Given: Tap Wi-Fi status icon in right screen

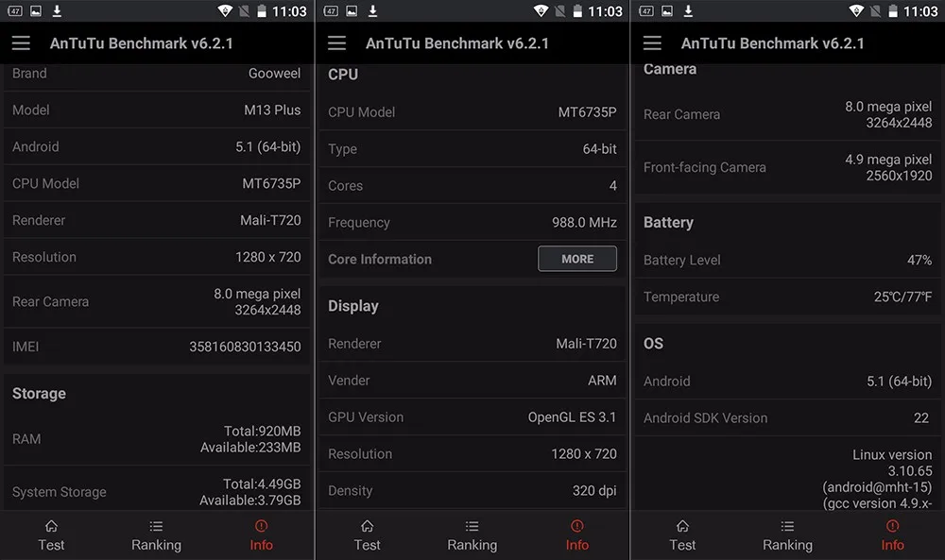Looking at the screenshot, I should 856,10.
